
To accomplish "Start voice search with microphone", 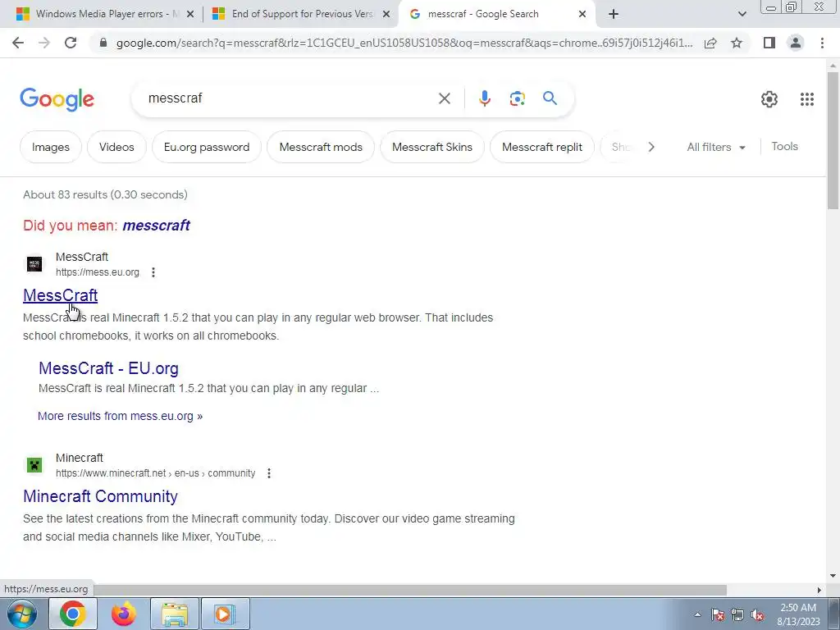I will [485, 98].
